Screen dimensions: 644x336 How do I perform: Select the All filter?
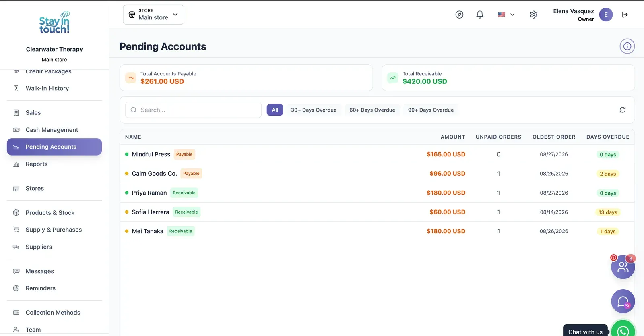coord(275,110)
